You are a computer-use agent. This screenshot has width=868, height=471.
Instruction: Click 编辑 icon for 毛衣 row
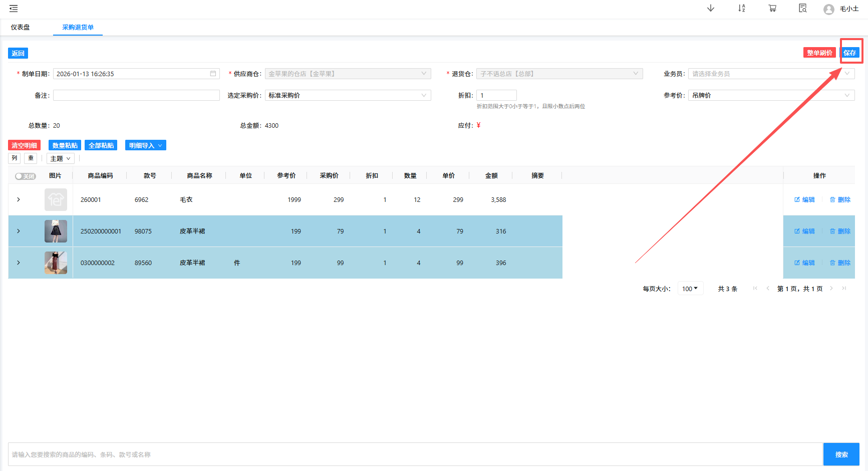click(804, 199)
